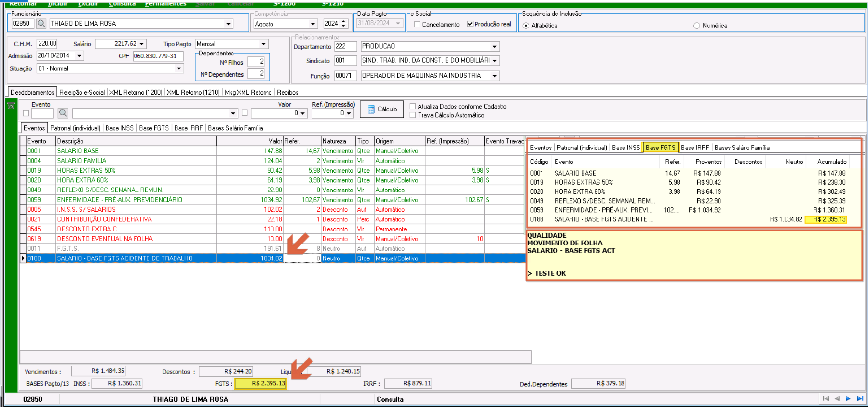Screen dimensions: 868x407
Task: Select Patronal (individual) tab in main grid
Action: click(75, 128)
